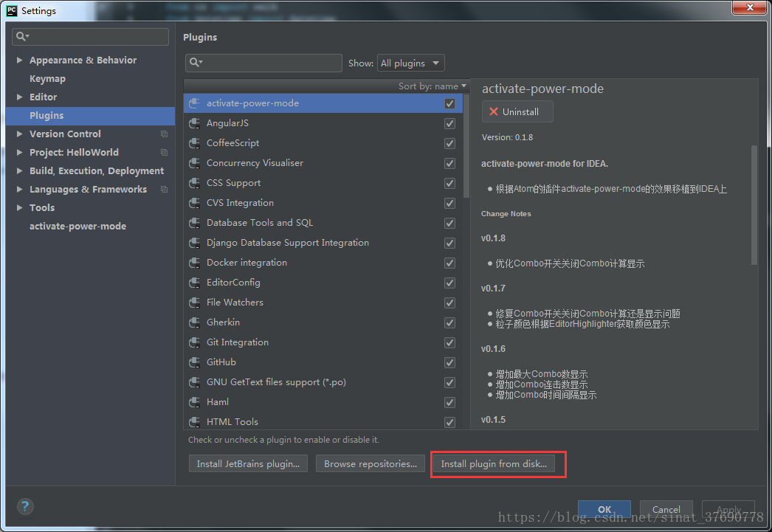The width and height of the screenshot is (772, 532).
Task: Expand the Editor tree node
Action: pyautogui.click(x=19, y=97)
